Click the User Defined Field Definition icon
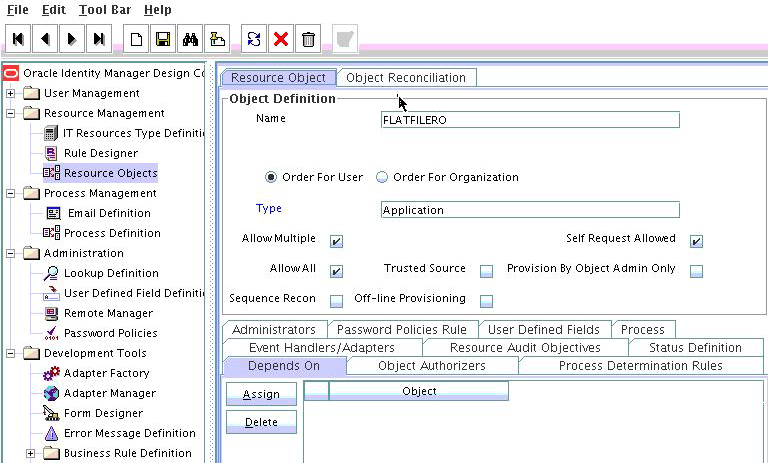768x466 pixels. [x=51, y=294]
